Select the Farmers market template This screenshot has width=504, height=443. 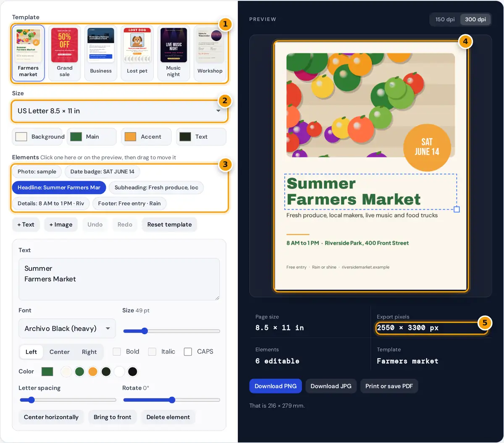pos(28,53)
